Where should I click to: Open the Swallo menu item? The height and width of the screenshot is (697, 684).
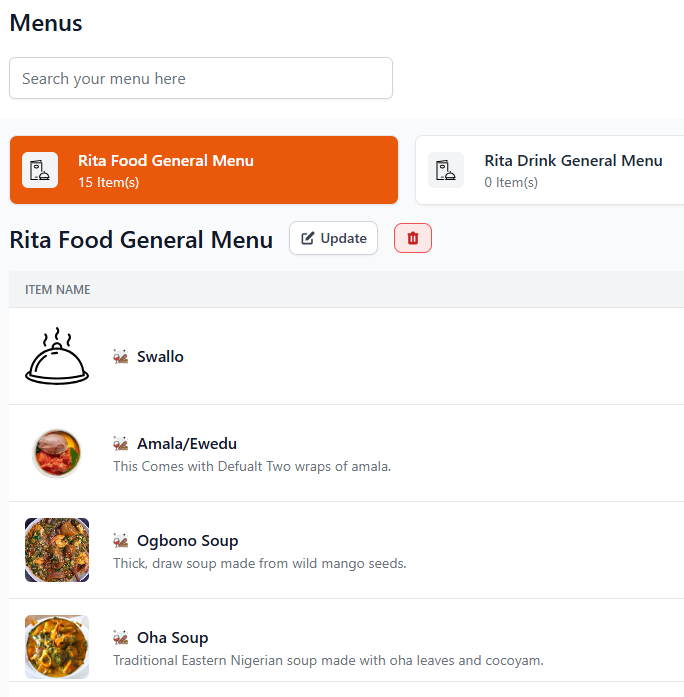(160, 357)
